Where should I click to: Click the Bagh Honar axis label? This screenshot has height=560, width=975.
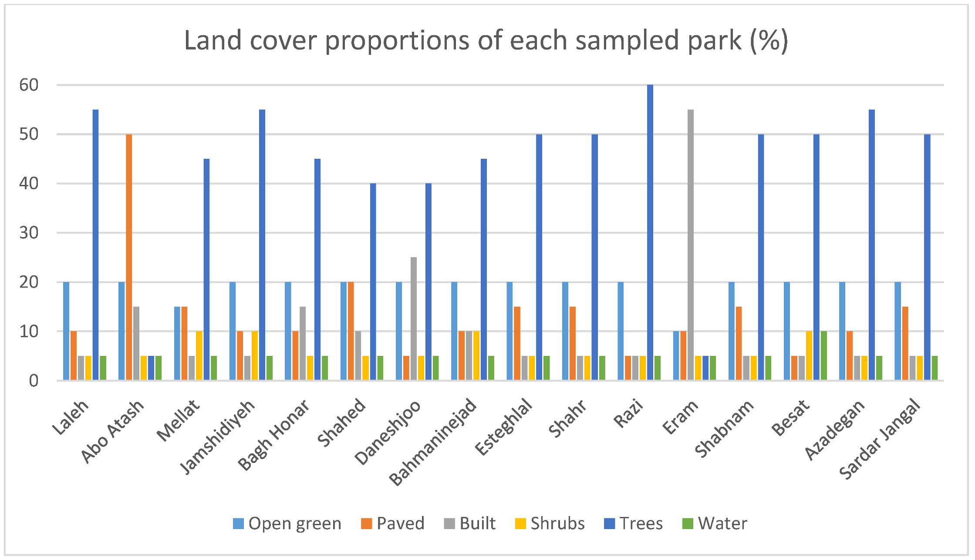coord(274,435)
